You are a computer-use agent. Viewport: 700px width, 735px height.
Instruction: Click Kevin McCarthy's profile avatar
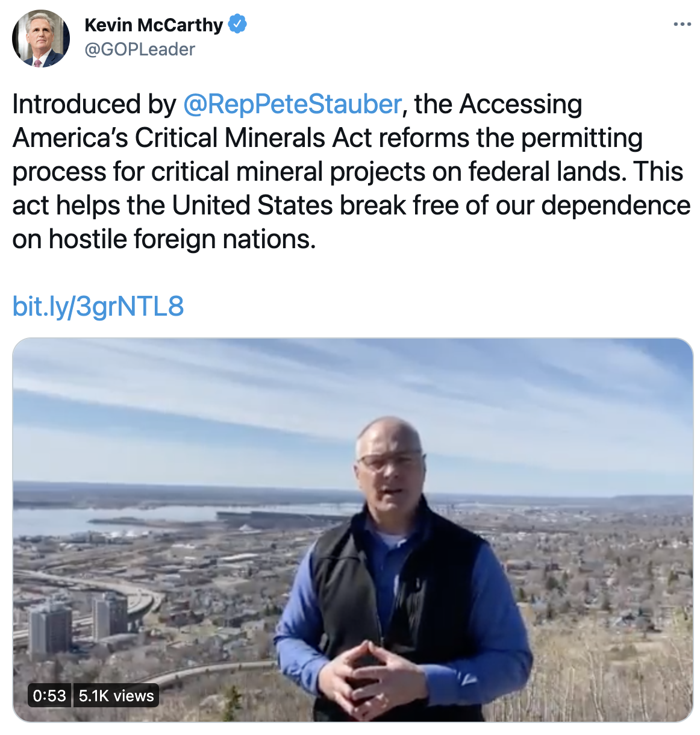tap(41, 39)
